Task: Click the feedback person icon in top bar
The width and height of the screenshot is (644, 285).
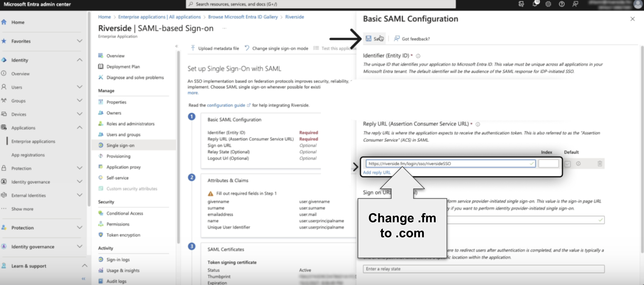Action: coord(575,4)
